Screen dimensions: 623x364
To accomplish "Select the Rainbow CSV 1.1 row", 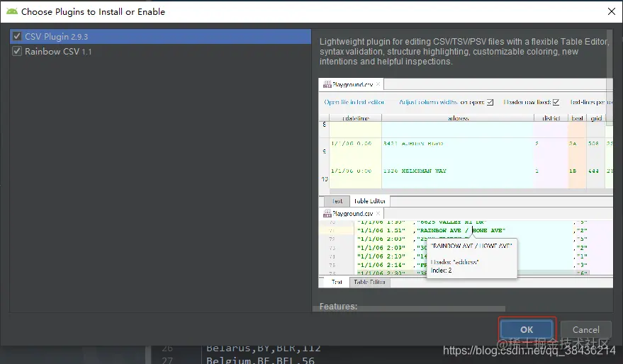I will point(160,51).
